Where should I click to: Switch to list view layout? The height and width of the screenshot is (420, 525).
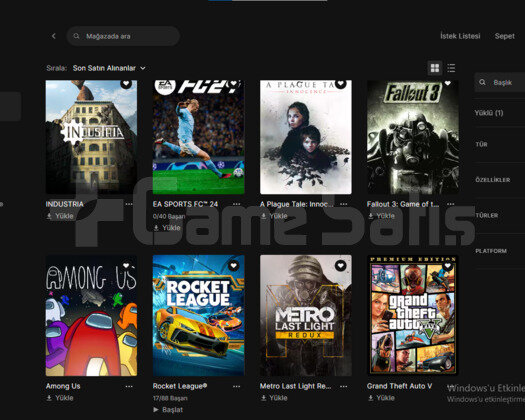pyautogui.click(x=451, y=68)
